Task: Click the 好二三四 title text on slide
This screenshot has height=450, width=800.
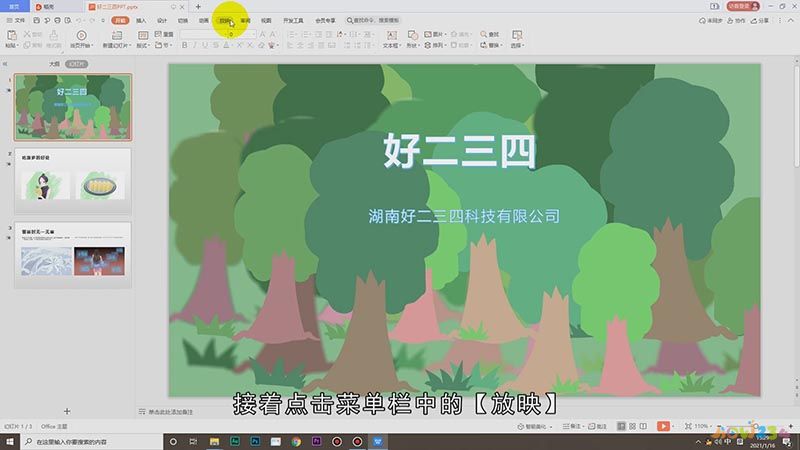Action: point(460,151)
